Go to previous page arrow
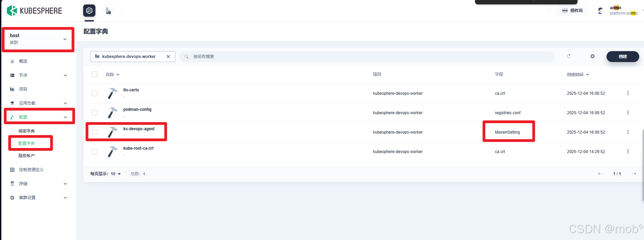The image size is (644, 240). (x=600, y=174)
